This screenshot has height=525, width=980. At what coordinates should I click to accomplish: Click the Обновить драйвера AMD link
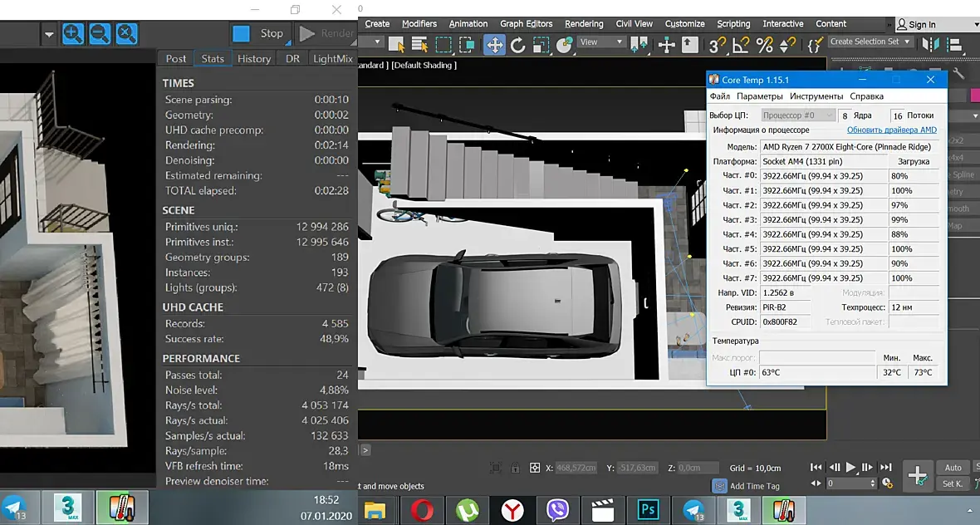[x=891, y=130]
